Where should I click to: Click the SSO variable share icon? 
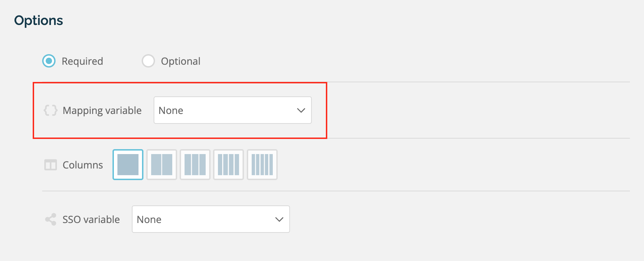[51, 219]
